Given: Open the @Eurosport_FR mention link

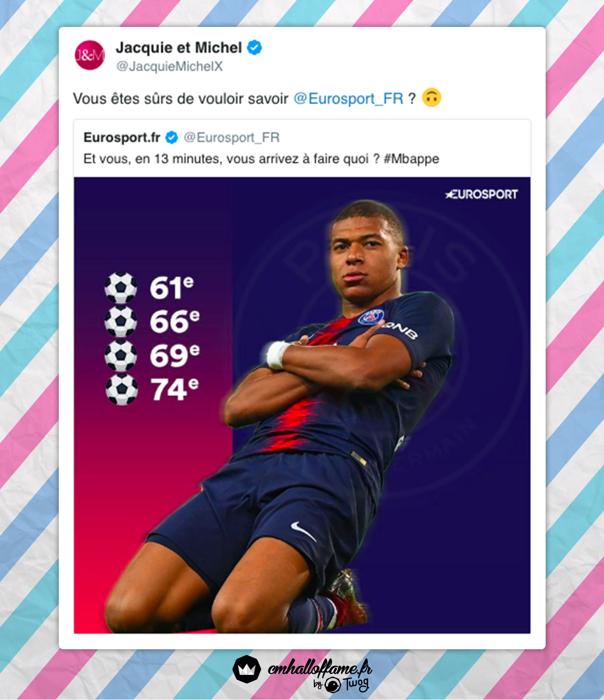Looking at the screenshot, I should 349,98.
